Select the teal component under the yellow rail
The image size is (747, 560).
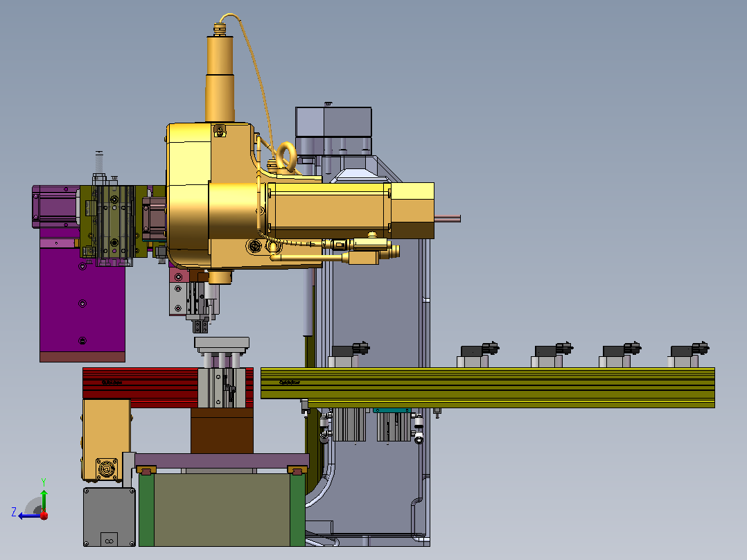(x=392, y=410)
